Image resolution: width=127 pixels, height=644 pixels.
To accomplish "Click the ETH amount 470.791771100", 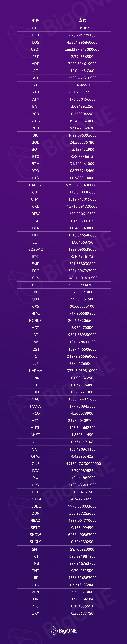I will 82,35.
